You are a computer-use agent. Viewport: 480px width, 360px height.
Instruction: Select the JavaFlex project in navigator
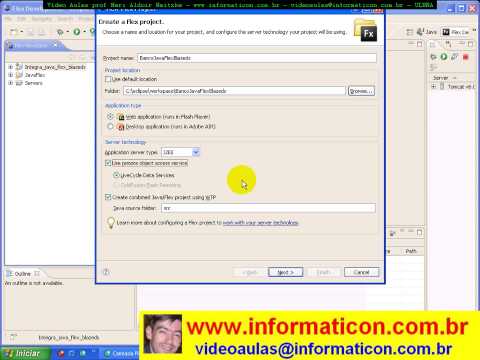(x=35, y=75)
